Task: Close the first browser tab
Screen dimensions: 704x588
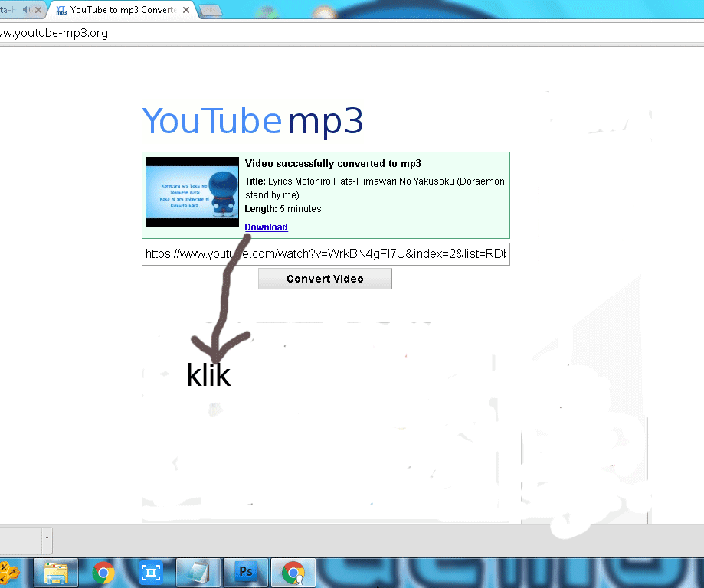Action: [38, 9]
